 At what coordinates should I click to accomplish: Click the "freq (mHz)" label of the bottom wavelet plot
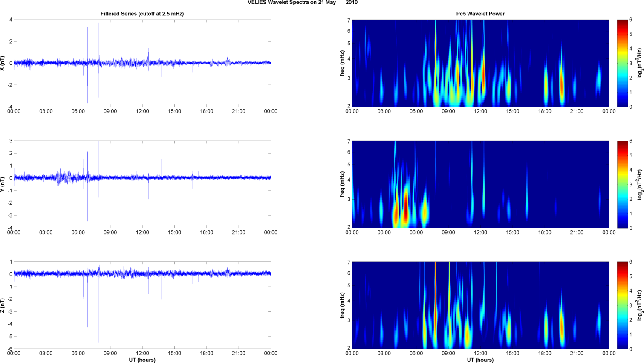(342, 305)
